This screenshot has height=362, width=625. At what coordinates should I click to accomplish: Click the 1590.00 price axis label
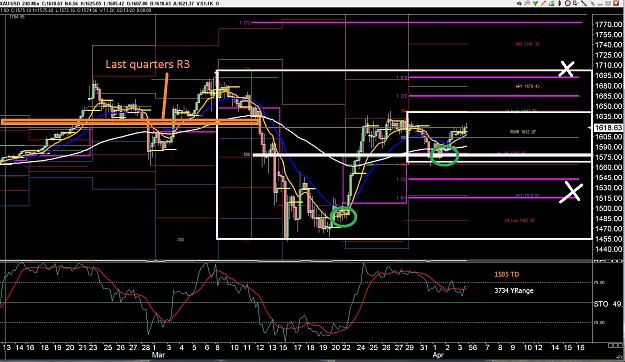click(609, 147)
